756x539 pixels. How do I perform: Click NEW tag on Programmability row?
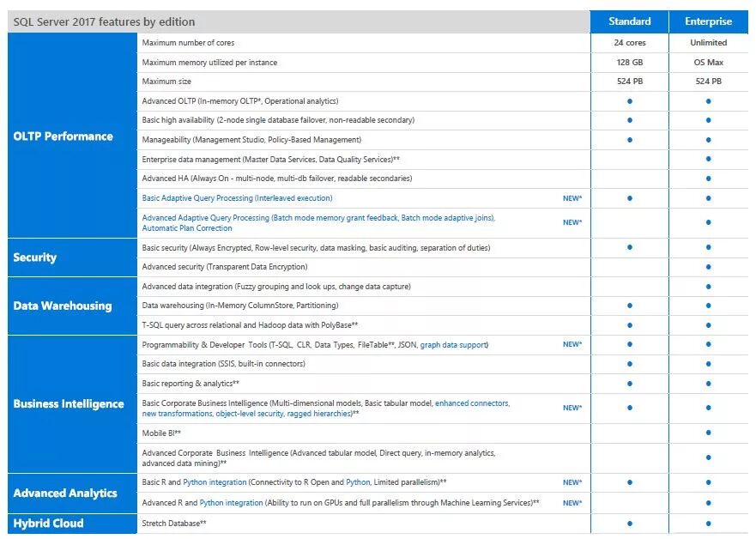pyautogui.click(x=572, y=345)
